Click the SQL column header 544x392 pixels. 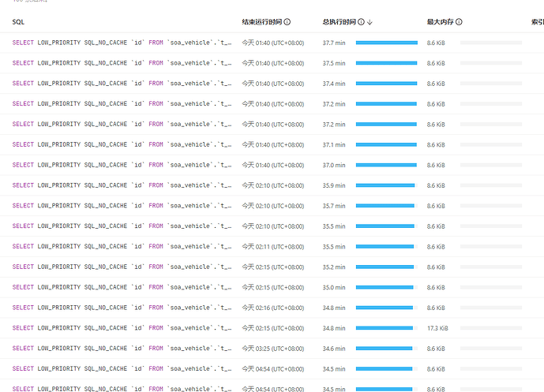(x=18, y=22)
